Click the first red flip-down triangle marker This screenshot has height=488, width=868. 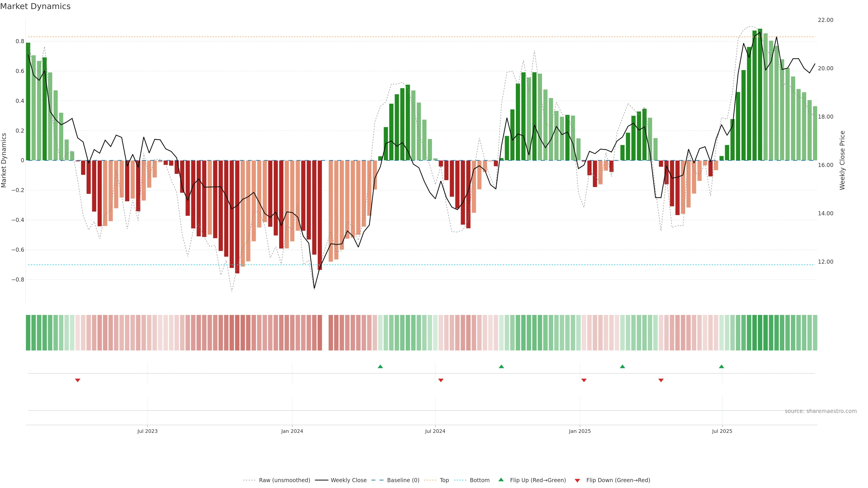tap(78, 380)
